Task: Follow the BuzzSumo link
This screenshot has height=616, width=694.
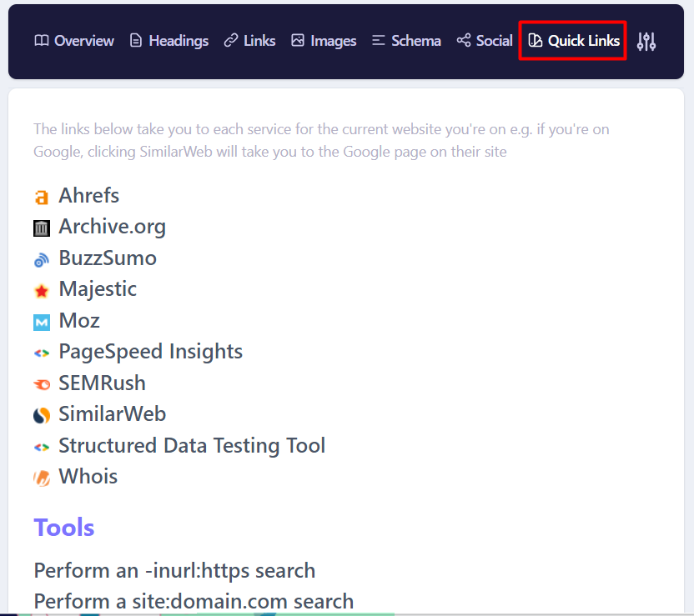Action: click(108, 258)
